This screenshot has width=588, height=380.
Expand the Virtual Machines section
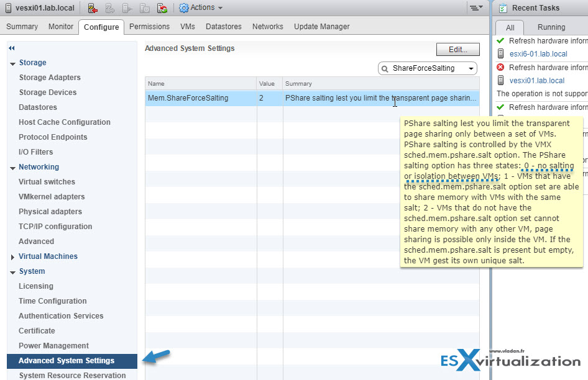[x=12, y=257]
